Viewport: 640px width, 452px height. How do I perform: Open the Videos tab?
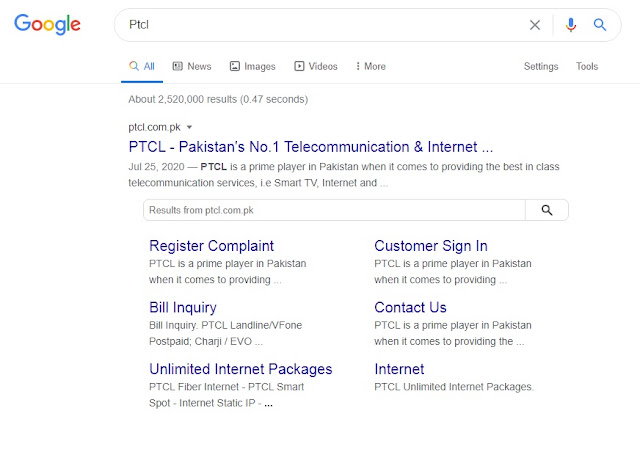click(316, 66)
